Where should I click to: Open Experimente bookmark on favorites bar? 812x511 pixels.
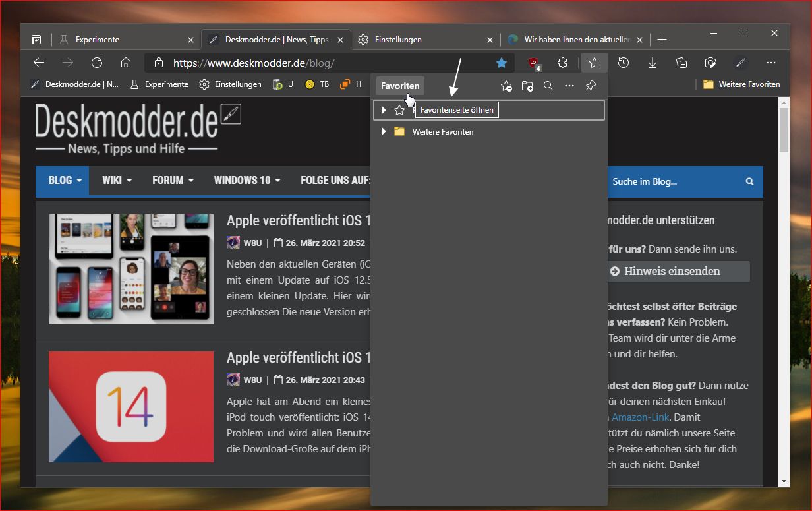tap(159, 84)
